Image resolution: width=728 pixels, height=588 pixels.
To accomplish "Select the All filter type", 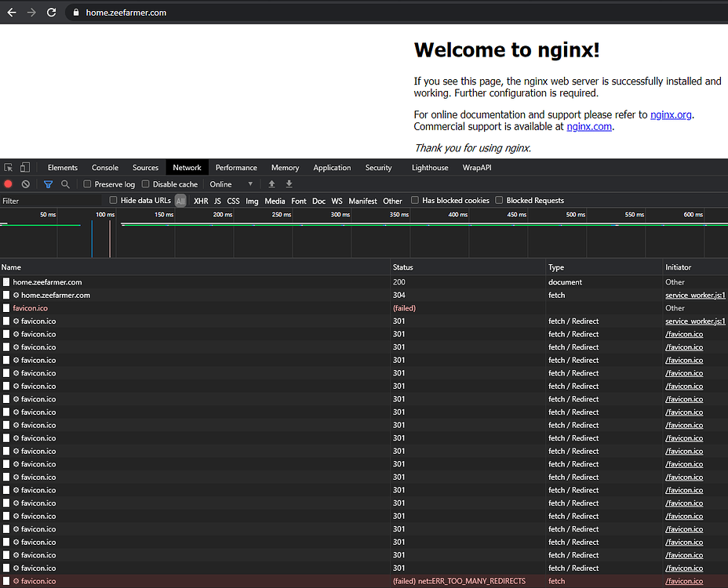I will [180, 201].
